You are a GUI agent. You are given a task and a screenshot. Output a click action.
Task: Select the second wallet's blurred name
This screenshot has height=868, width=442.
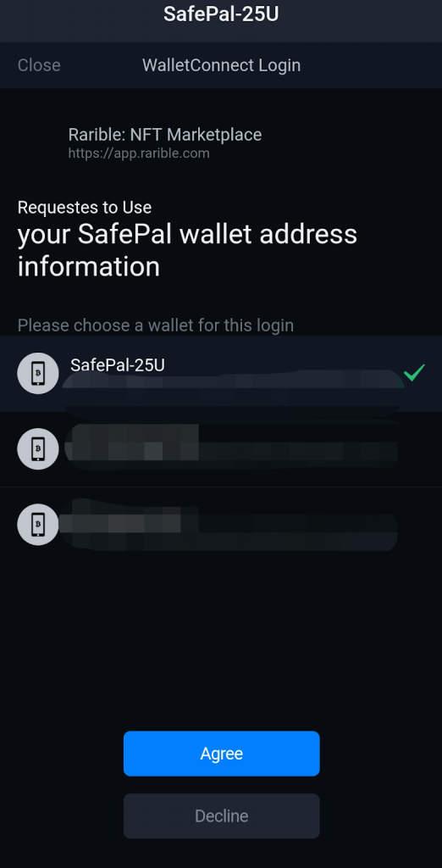pyautogui.click(x=133, y=433)
